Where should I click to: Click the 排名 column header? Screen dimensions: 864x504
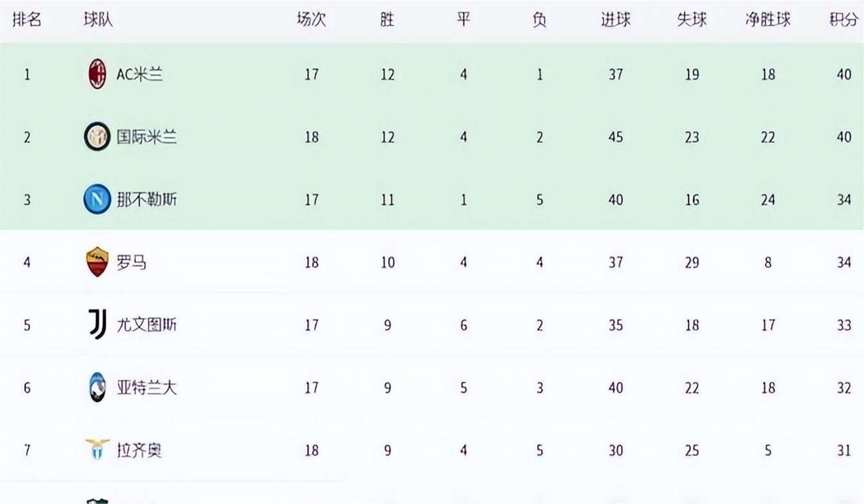pyautogui.click(x=27, y=20)
